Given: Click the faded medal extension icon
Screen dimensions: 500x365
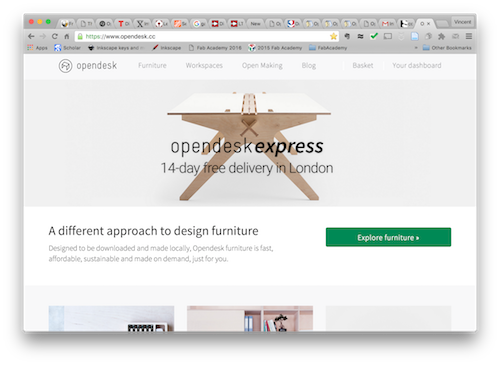Looking at the screenshot, I should pos(401,36).
